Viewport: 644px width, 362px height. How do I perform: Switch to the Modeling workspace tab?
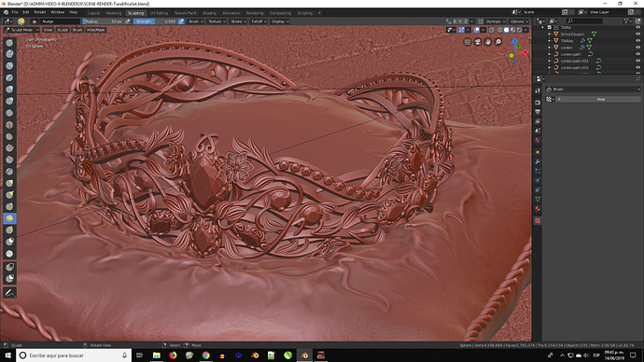pyautogui.click(x=114, y=13)
